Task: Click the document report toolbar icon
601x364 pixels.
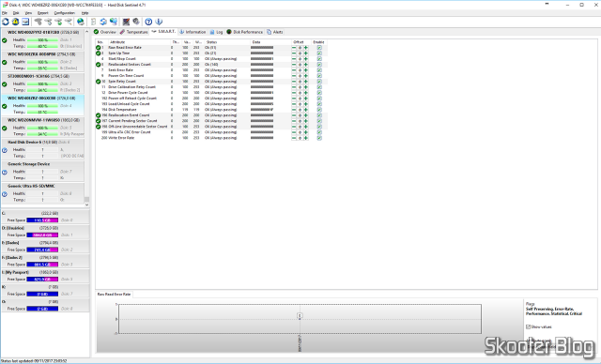Action: tap(93, 22)
